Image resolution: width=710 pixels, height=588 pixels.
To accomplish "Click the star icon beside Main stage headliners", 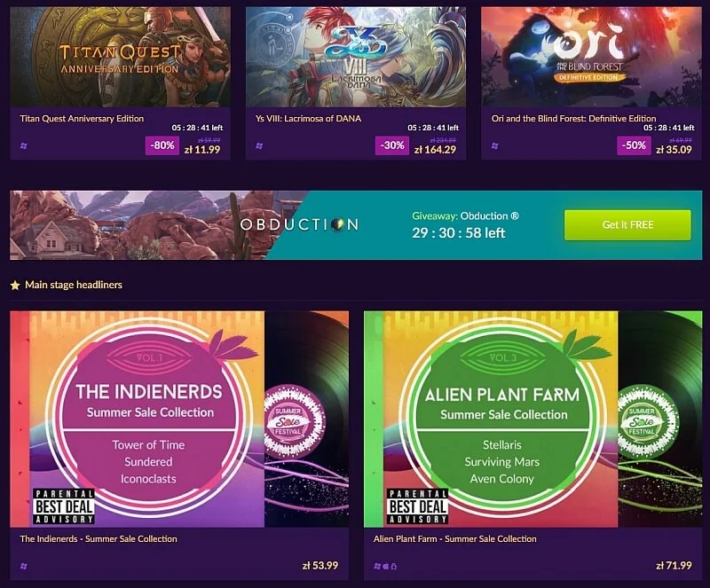I will click(x=15, y=286).
